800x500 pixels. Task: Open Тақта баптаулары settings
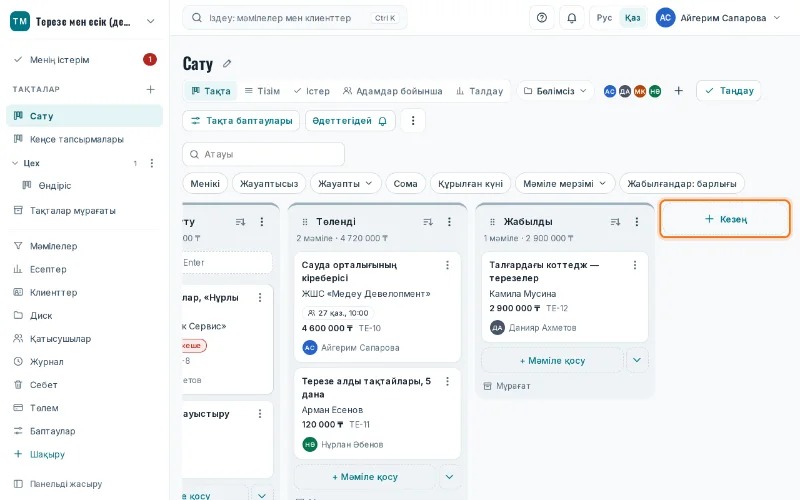[241, 121]
